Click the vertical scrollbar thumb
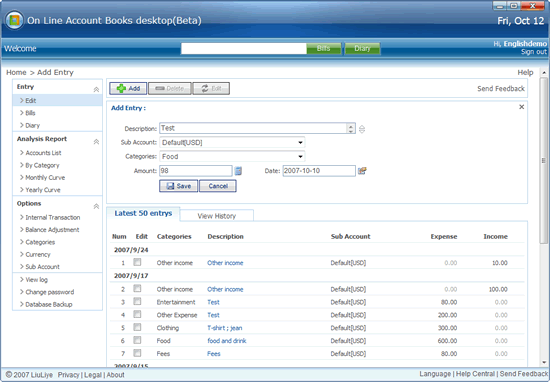Image resolution: width=550 pixels, height=382 pixels. point(544,161)
